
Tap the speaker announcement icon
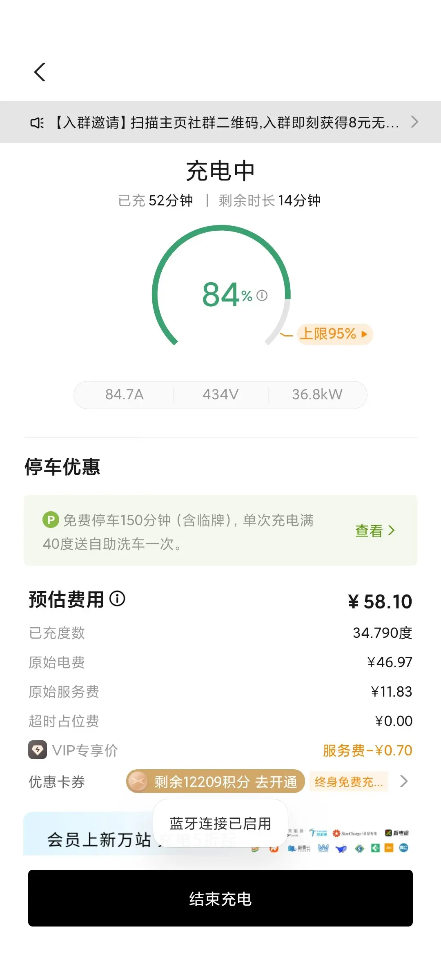pos(37,122)
